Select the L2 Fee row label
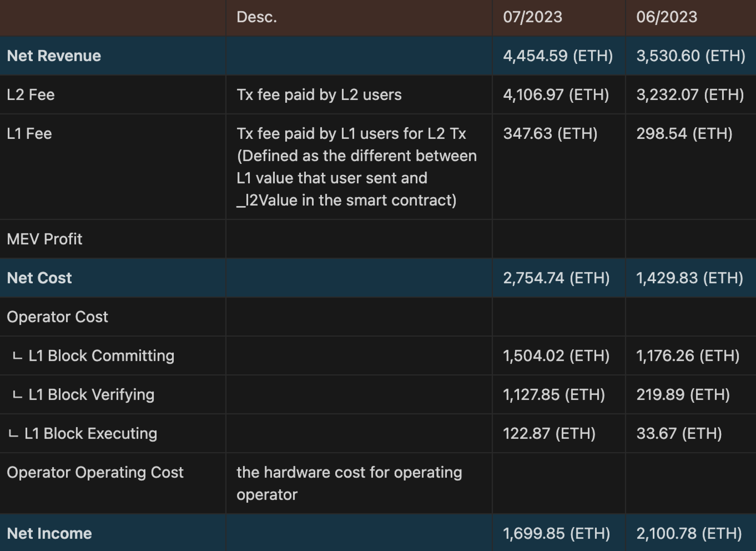This screenshot has height=551, width=756. pyautogui.click(x=31, y=95)
